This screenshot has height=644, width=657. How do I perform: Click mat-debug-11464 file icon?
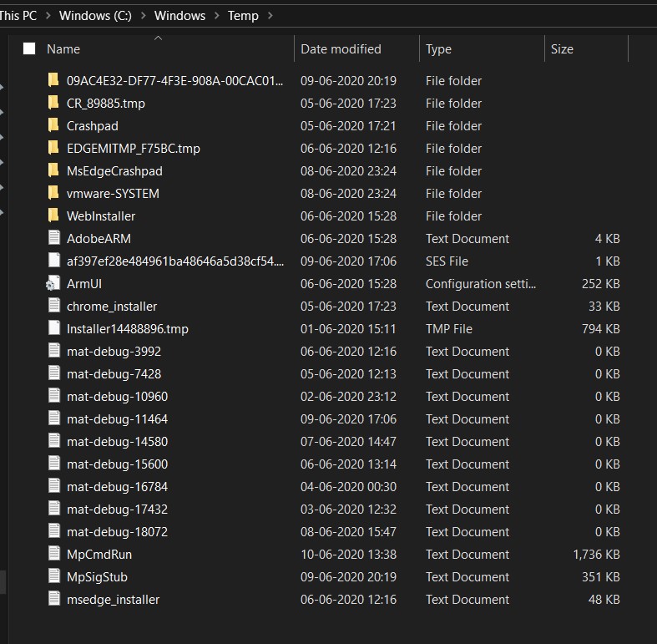click(53, 418)
